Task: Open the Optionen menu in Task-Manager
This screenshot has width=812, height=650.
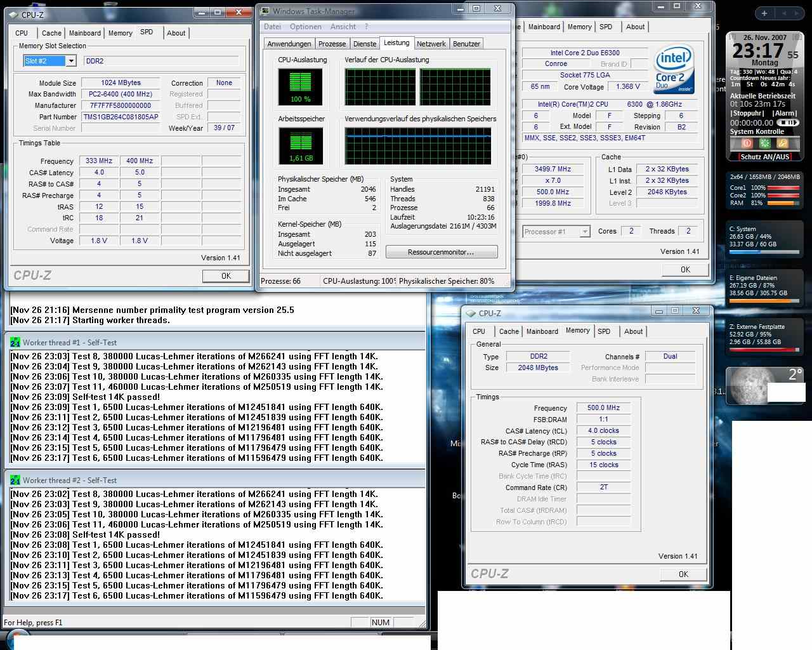Action: tap(306, 27)
